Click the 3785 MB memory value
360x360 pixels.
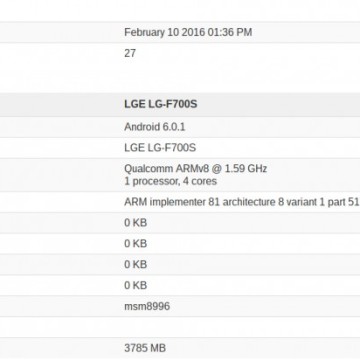click(145, 348)
